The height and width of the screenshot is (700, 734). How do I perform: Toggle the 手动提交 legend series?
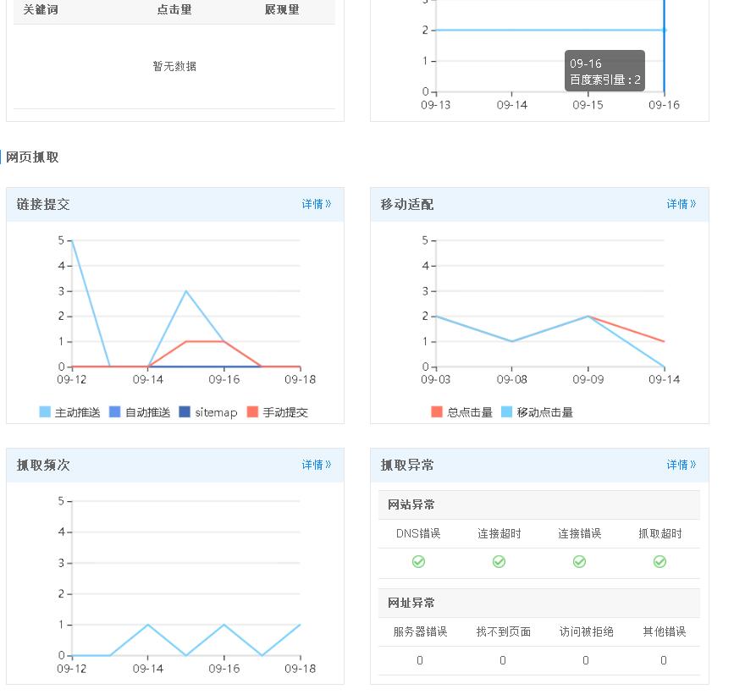coord(278,412)
